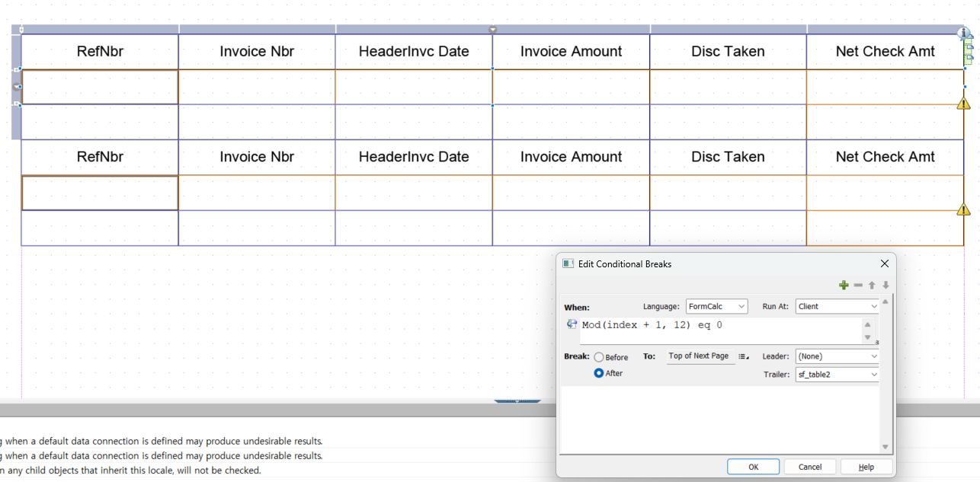Select the Before break radio button
980x482 pixels.
(x=600, y=356)
